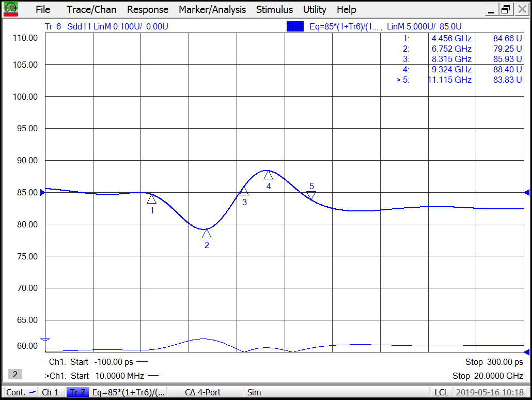Click the Stop 20.0000 GHz stimulus value
Screen dimensions: 532x400
coord(488,376)
